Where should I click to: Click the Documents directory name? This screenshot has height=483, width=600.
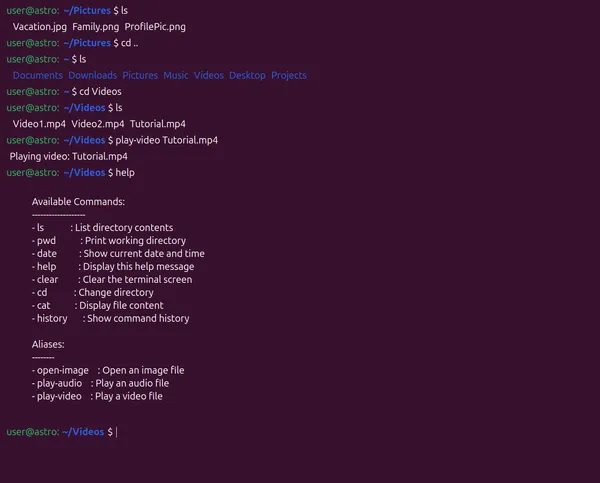click(x=38, y=76)
